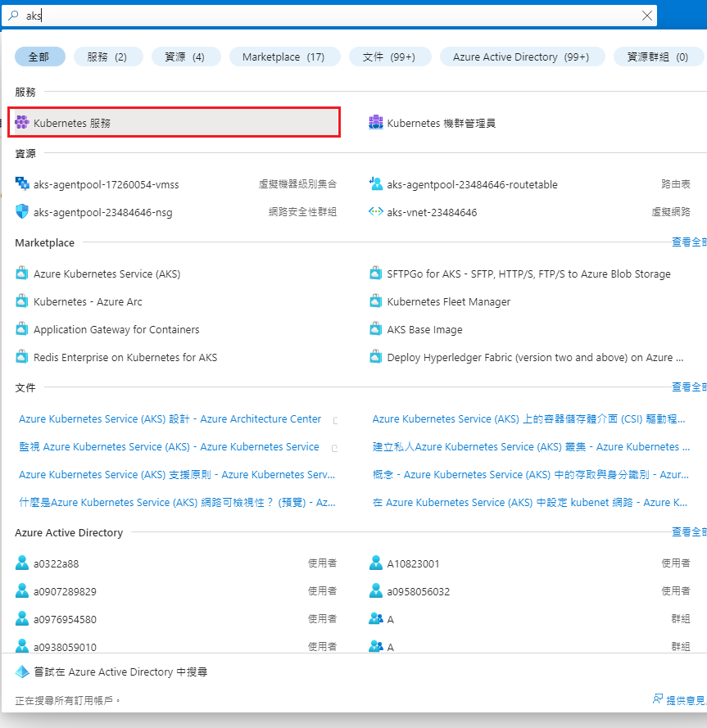The image size is (707, 728).
Task: Click Application Gateway for Containers icon
Action: pos(22,328)
